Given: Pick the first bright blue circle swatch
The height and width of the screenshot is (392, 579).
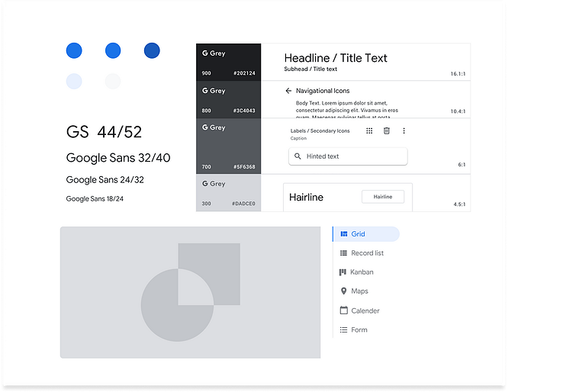Looking at the screenshot, I should click(x=74, y=50).
